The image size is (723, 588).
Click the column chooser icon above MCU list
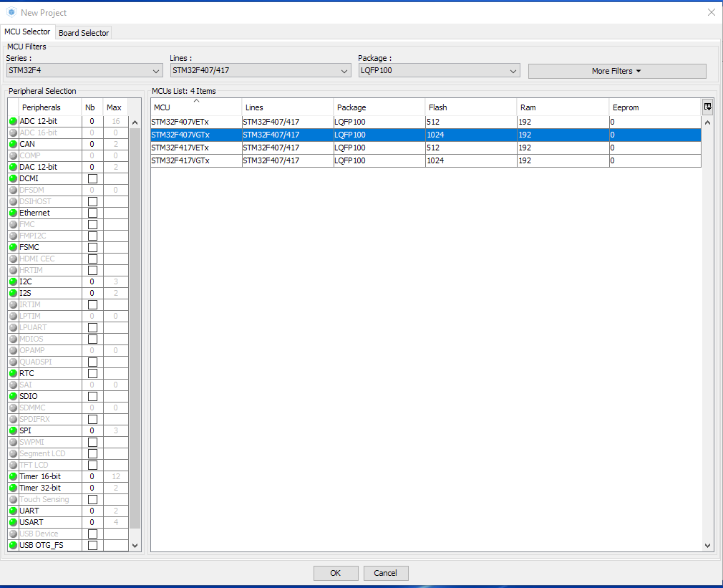click(x=707, y=107)
